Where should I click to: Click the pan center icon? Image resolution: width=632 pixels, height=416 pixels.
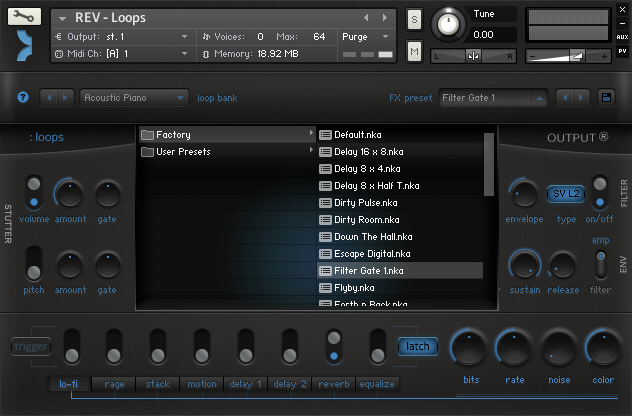pos(473,56)
